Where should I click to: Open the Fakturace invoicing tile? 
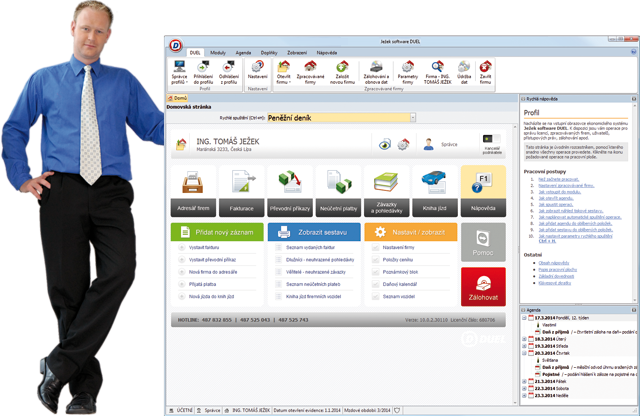pos(242,191)
